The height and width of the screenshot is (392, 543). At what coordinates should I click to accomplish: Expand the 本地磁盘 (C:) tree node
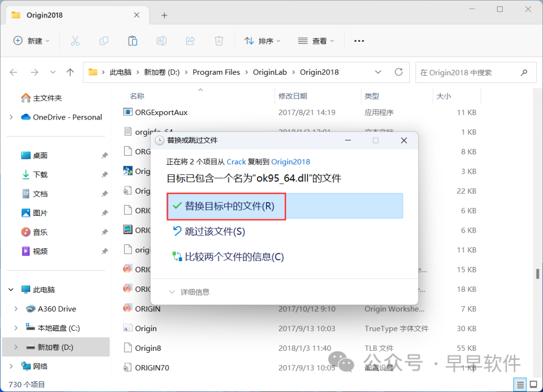coord(16,328)
